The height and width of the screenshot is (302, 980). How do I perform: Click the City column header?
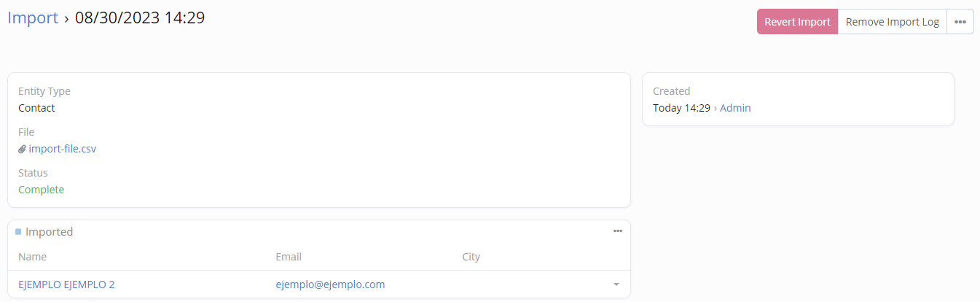471,257
